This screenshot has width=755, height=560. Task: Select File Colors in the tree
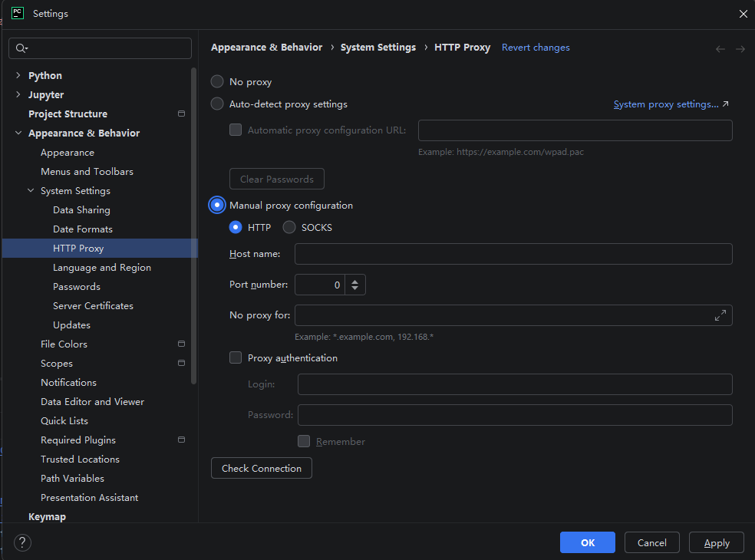[x=64, y=344]
